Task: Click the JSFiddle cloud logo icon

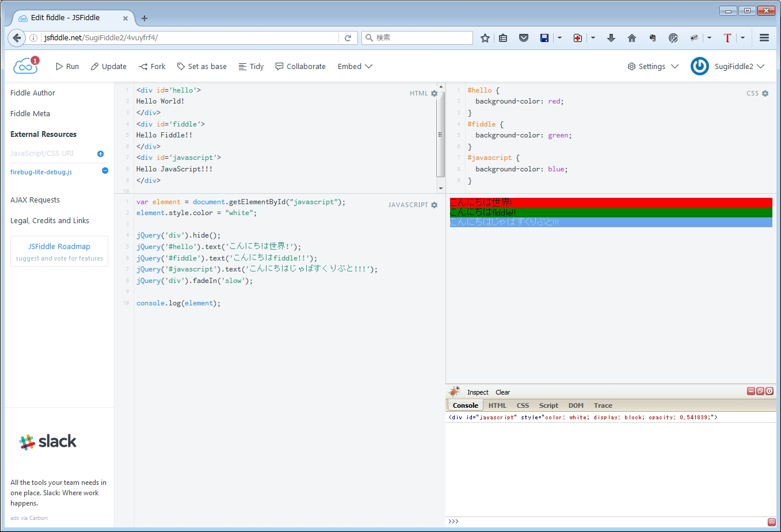Action: click(x=25, y=66)
